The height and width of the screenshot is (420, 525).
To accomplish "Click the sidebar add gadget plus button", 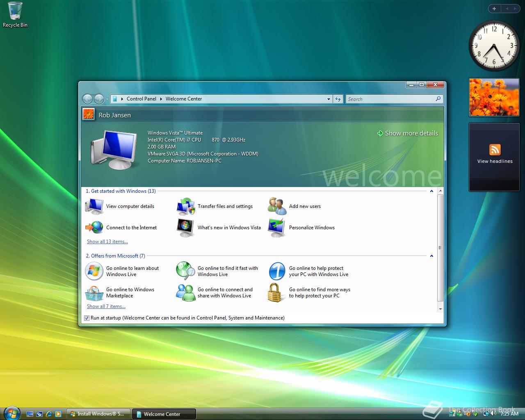I will (494, 8).
